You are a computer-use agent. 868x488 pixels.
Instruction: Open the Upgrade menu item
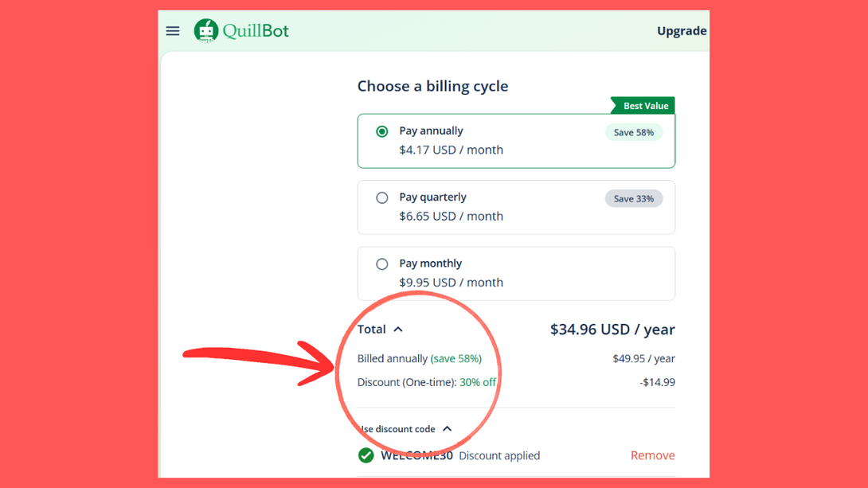[x=682, y=30]
